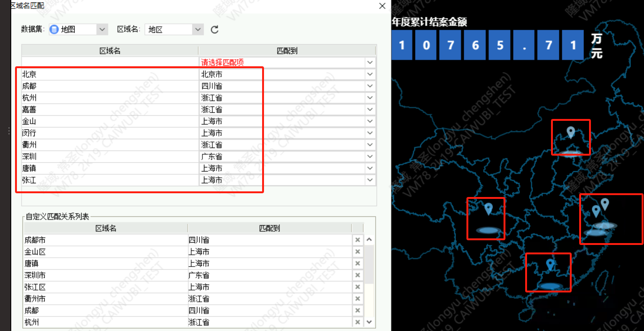Click the 广东省 value in the 深圳 row
This screenshot has height=331, width=644.
pos(212,157)
